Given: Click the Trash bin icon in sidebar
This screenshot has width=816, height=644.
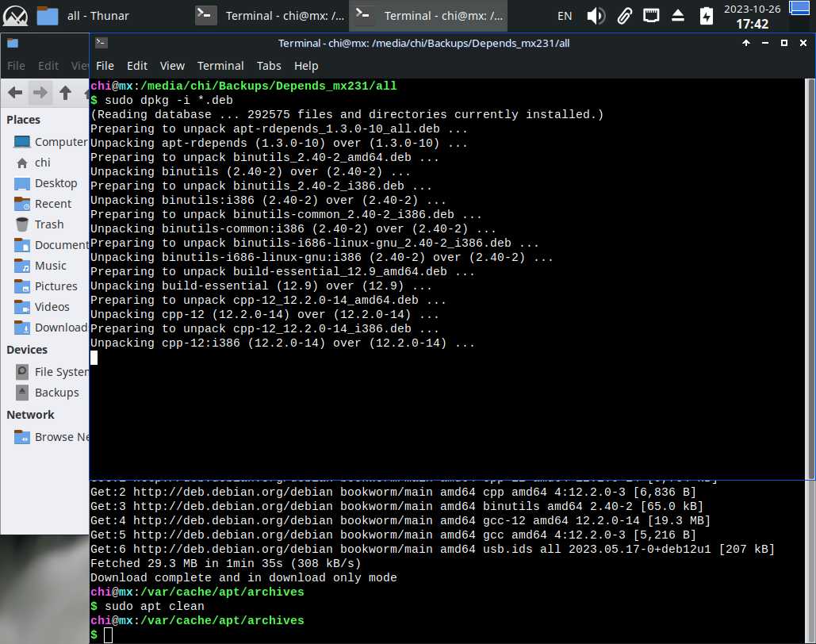Looking at the screenshot, I should pyautogui.click(x=22, y=224).
